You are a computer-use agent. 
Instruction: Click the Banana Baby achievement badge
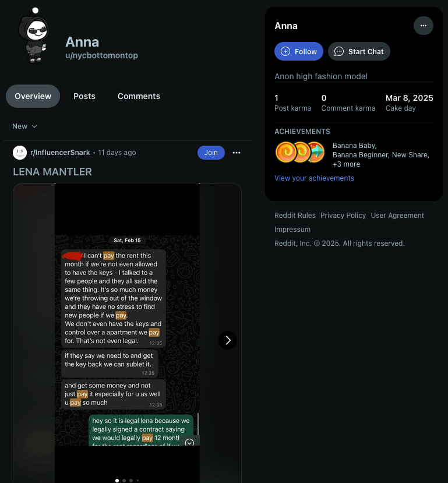pyautogui.click(x=285, y=152)
